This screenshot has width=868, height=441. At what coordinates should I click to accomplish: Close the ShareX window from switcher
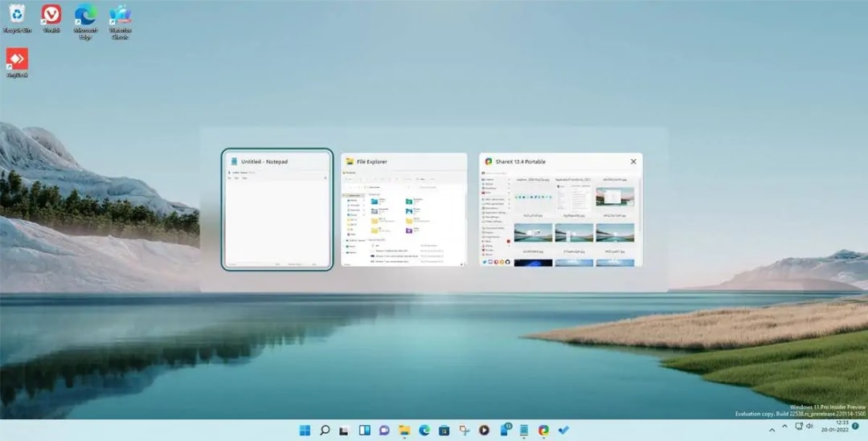pyautogui.click(x=633, y=161)
